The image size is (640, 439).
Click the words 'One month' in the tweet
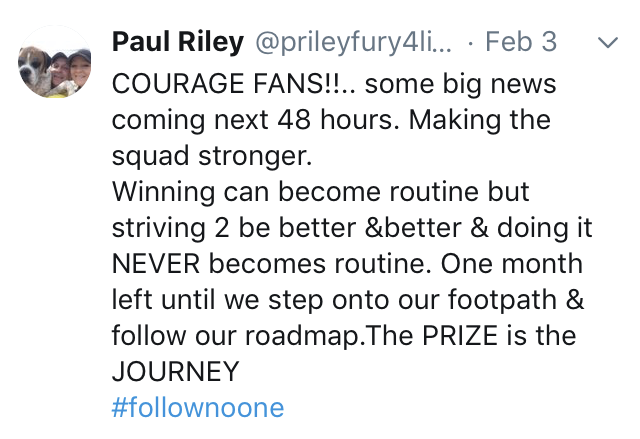tap(511, 264)
